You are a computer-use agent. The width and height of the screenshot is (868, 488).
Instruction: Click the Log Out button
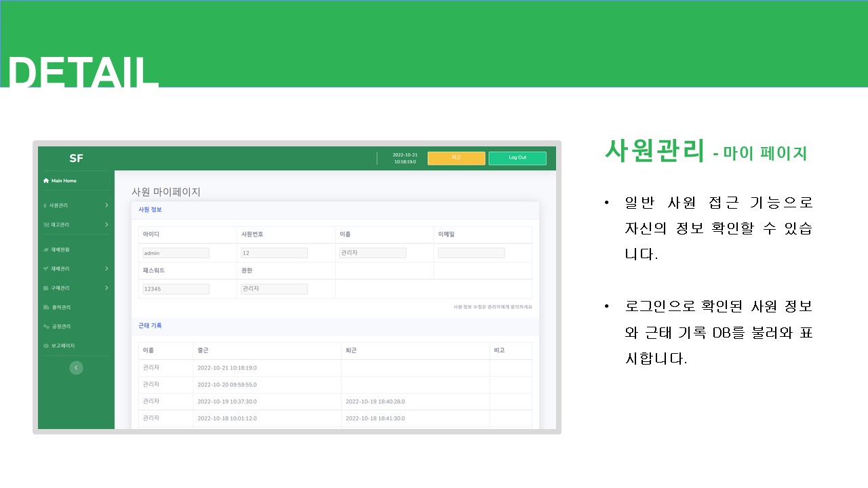point(517,158)
